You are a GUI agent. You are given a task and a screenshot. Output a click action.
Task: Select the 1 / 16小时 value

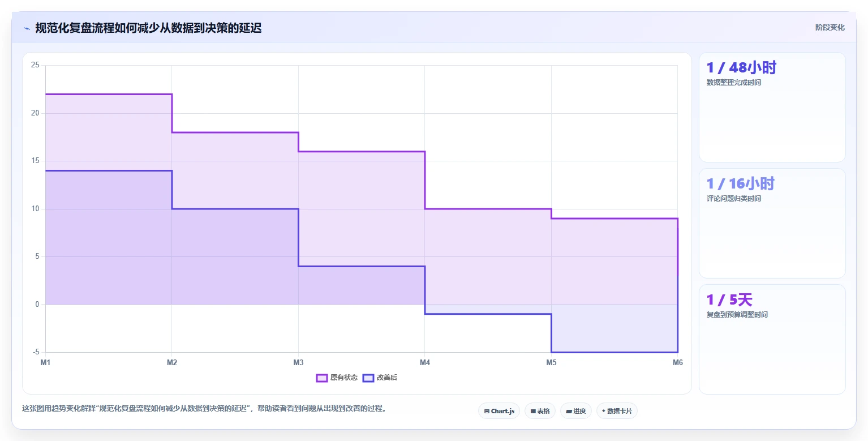[x=740, y=183]
